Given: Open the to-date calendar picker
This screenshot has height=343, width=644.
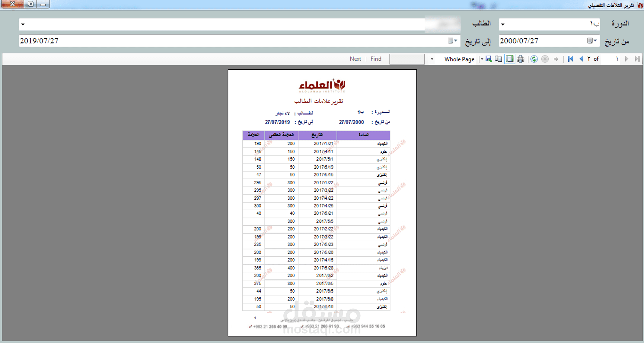Looking at the screenshot, I should (452, 41).
